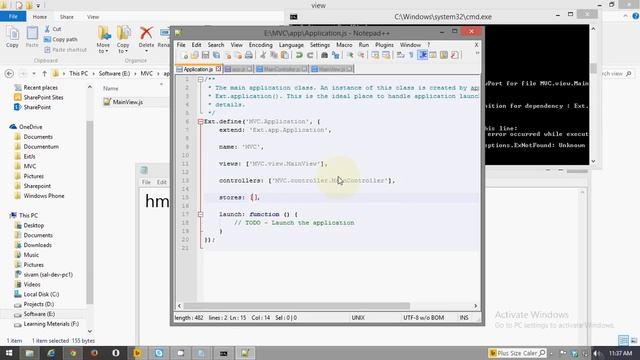
Task: Click Copy path in the Explorer ribbon
Action: point(60,39)
